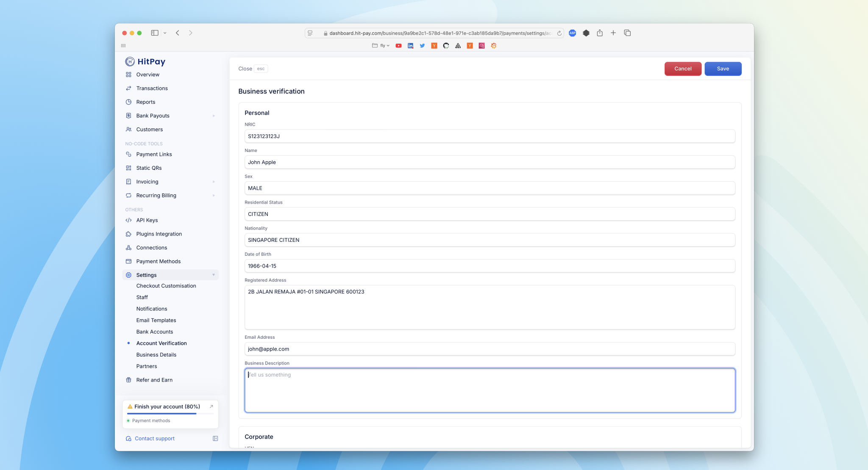
Task: Click the Adblock Plus extension icon
Action: (x=572, y=33)
